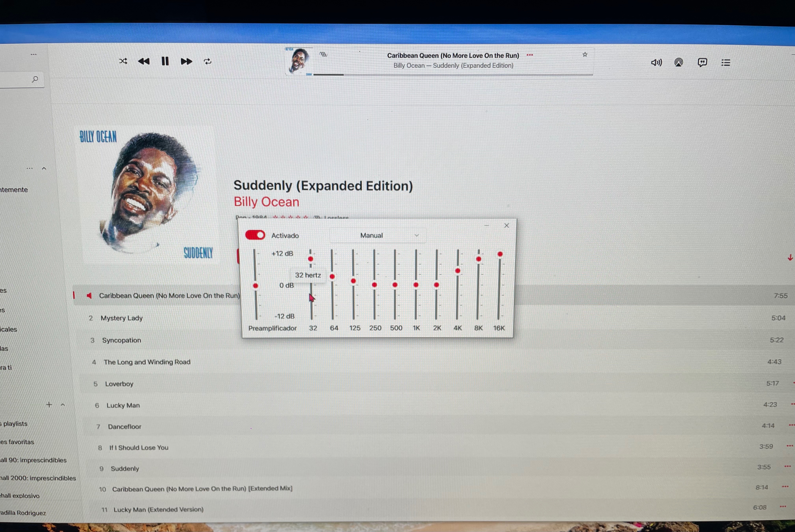Toggle repeat mode icon
This screenshot has width=795, height=532.
tap(208, 61)
